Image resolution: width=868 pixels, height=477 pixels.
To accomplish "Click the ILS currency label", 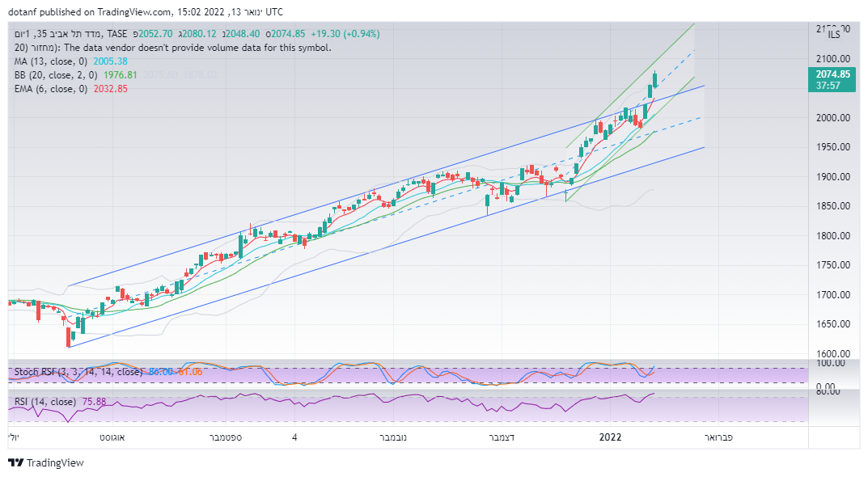I will coord(834,35).
